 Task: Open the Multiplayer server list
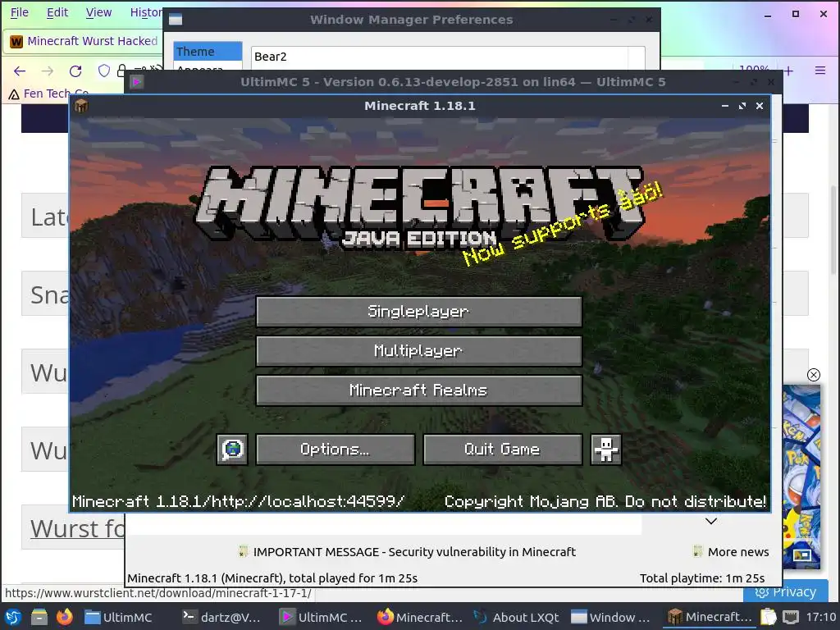click(x=419, y=351)
